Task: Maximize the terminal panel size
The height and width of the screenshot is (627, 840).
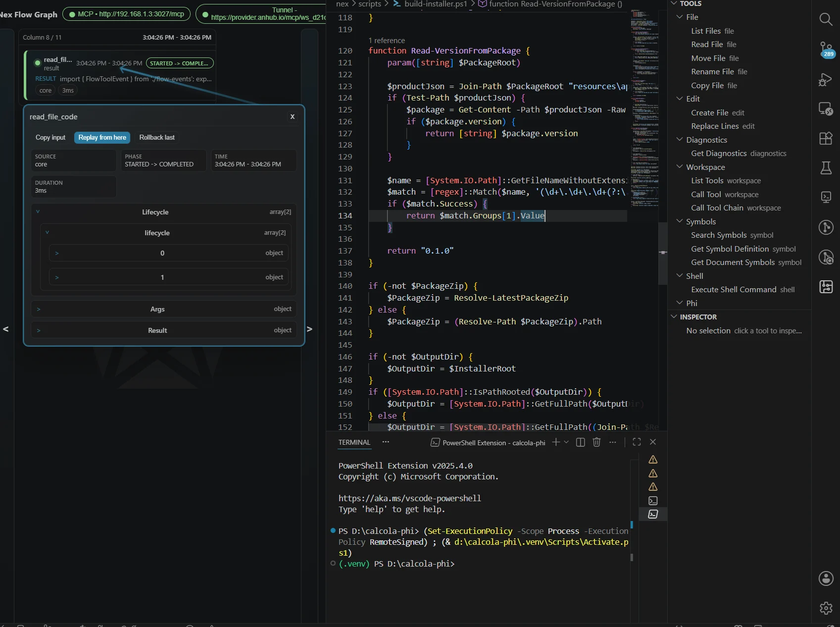Action: 637,442
